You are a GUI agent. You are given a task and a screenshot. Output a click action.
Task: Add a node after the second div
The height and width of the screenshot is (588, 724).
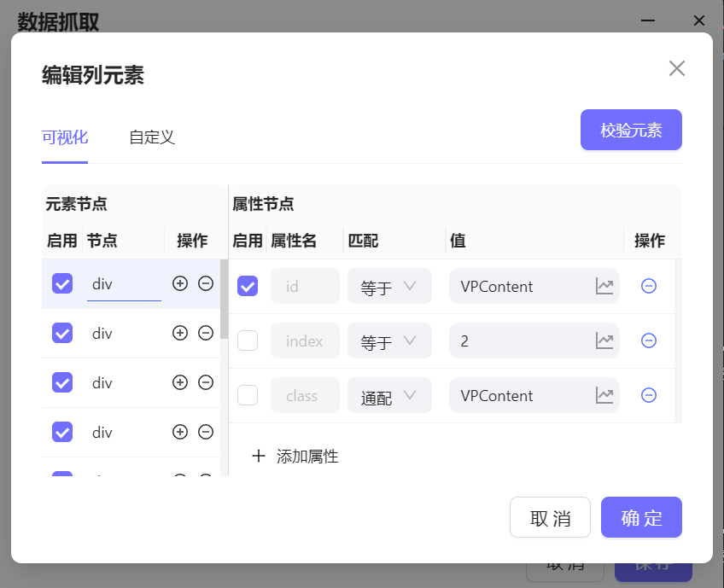tap(179, 334)
